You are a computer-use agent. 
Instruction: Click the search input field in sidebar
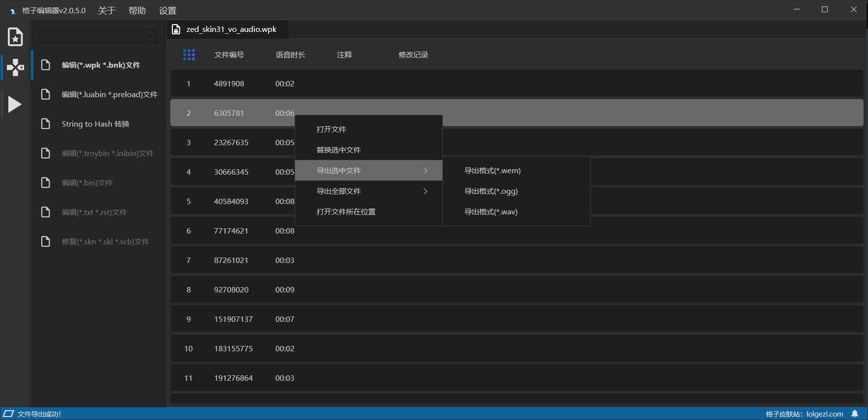point(91,36)
